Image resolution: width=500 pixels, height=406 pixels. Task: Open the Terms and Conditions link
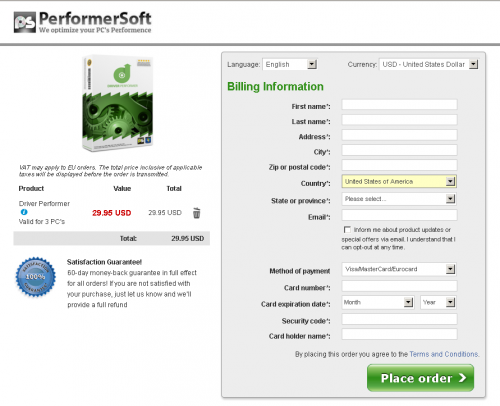pyautogui.click(x=444, y=354)
